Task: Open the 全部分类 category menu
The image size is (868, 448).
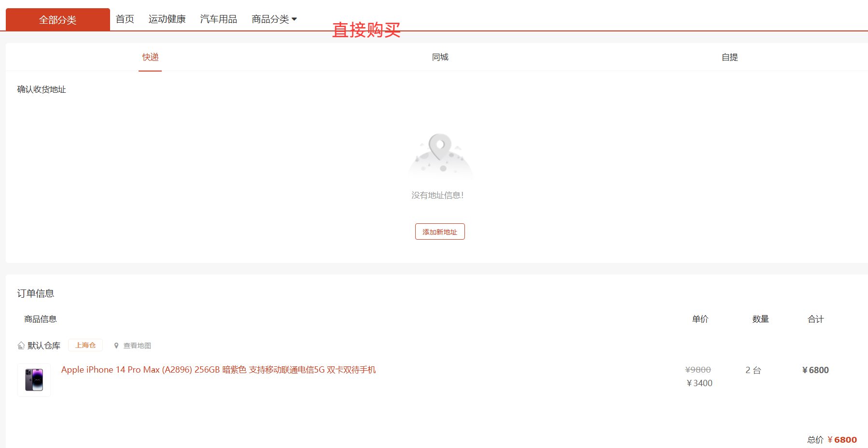Action: [58, 19]
